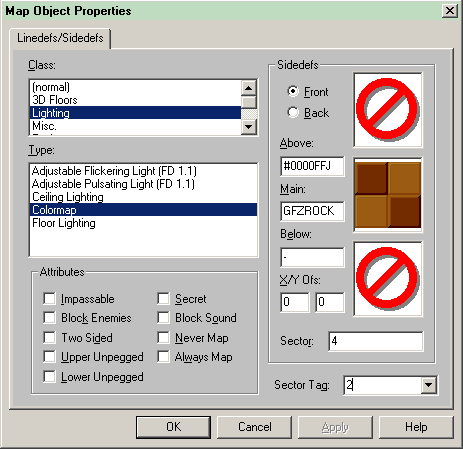Click the Below texture no-texture preview icon
Viewport: 463px width, 449px height.
388,279
